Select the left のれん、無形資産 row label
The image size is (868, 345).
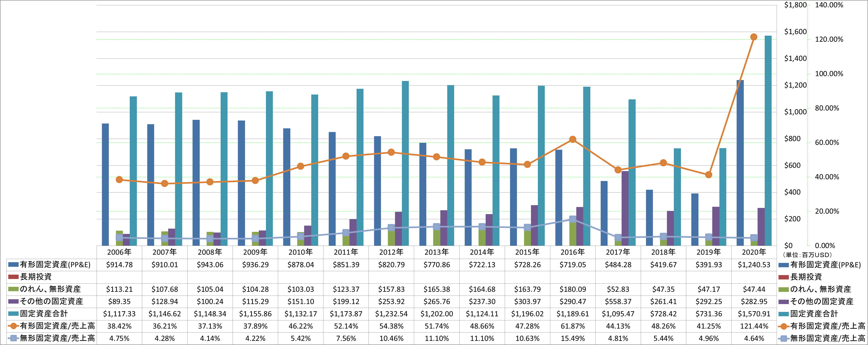pos(50,289)
